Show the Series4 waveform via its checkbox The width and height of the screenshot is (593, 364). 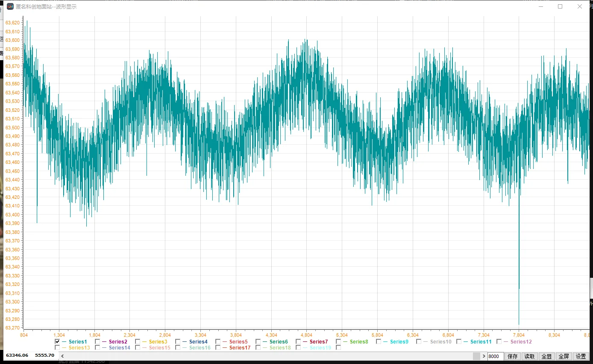pyautogui.click(x=178, y=342)
